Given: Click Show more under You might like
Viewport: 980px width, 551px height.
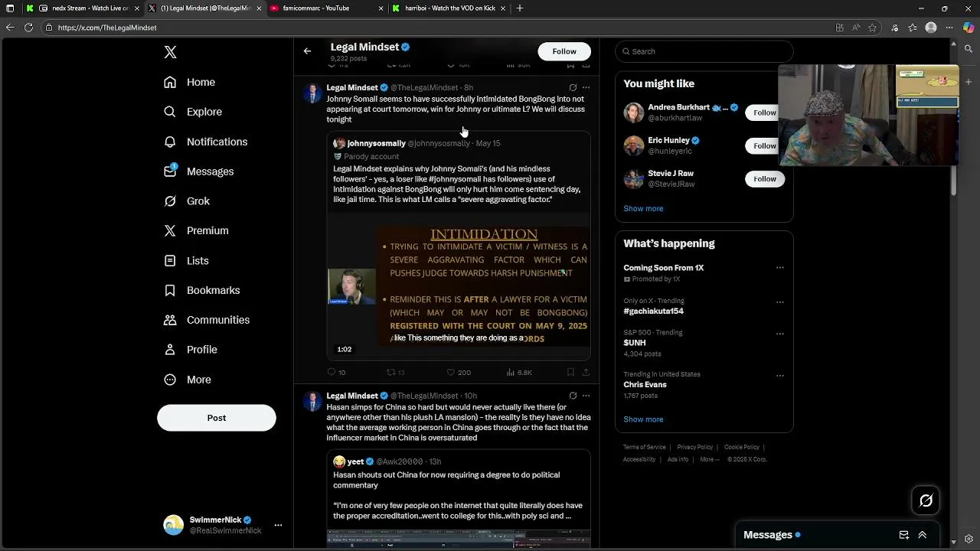Looking at the screenshot, I should point(643,208).
